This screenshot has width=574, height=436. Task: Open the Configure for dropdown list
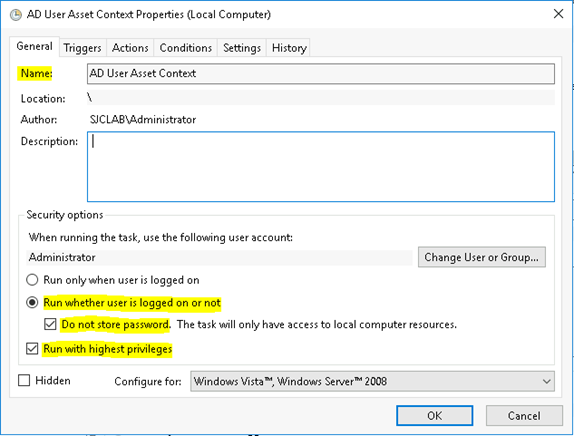tap(372, 381)
